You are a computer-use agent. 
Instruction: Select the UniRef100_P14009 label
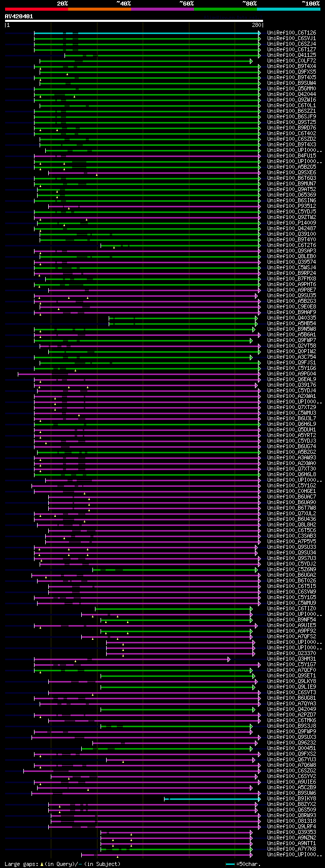[291, 223]
